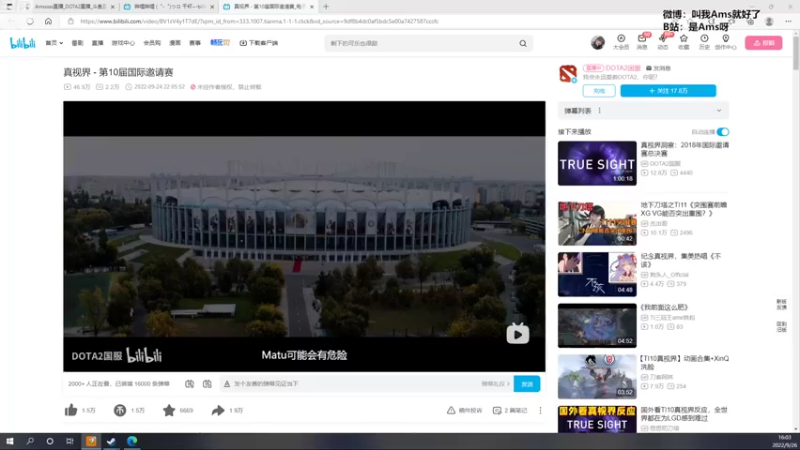Screen dimensions: 800x450
Task: Give a coin to the video
Action: coord(120,410)
